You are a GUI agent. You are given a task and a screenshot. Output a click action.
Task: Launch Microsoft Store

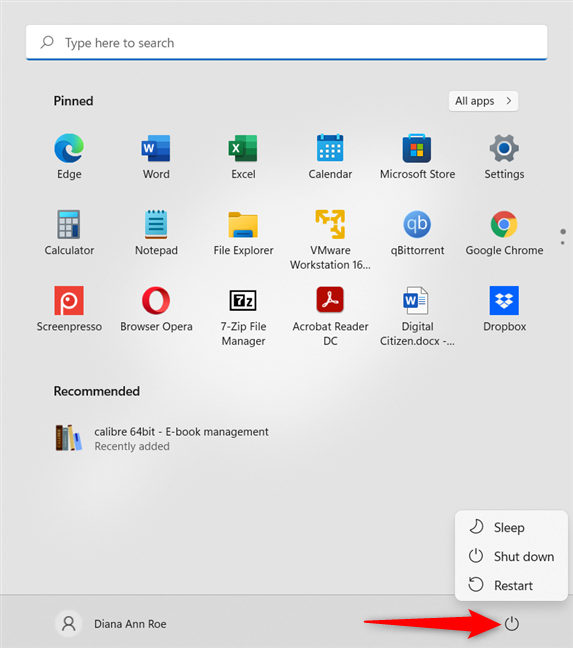click(x=417, y=156)
